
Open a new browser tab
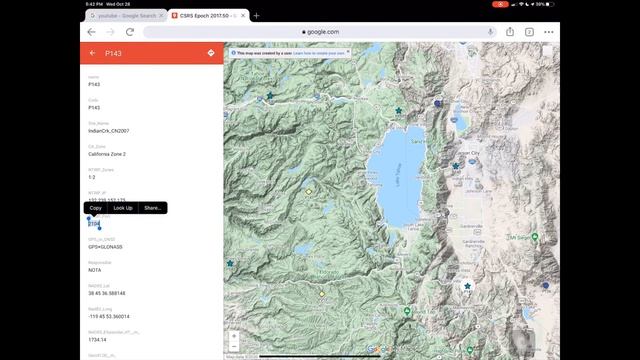pos(256,16)
